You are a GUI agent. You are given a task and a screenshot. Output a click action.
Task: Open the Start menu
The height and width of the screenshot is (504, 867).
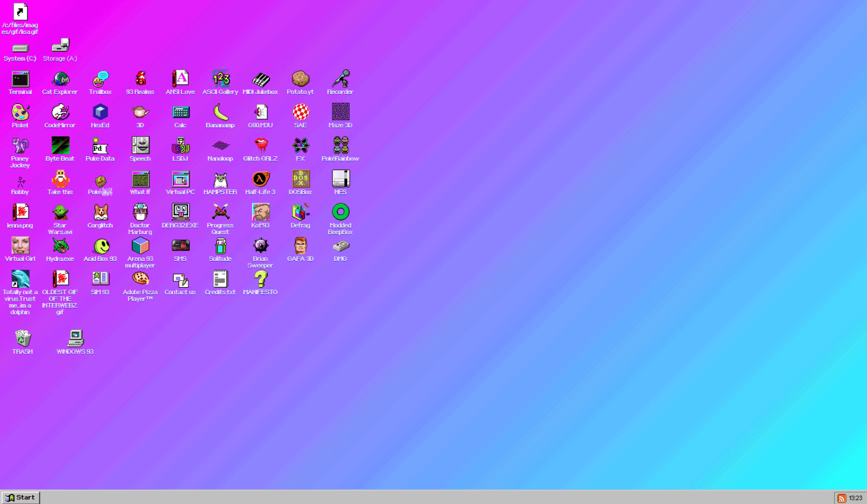(x=20, y=497)
